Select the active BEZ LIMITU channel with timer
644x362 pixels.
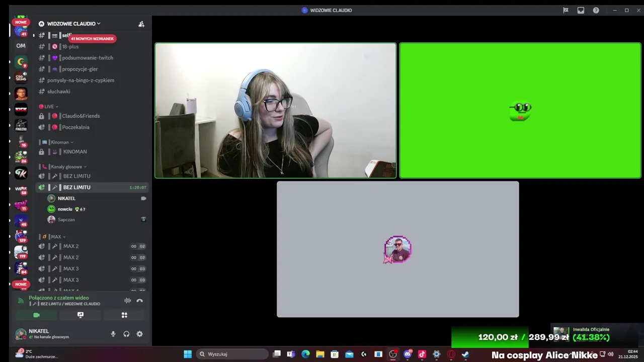[x=92, y=188]
